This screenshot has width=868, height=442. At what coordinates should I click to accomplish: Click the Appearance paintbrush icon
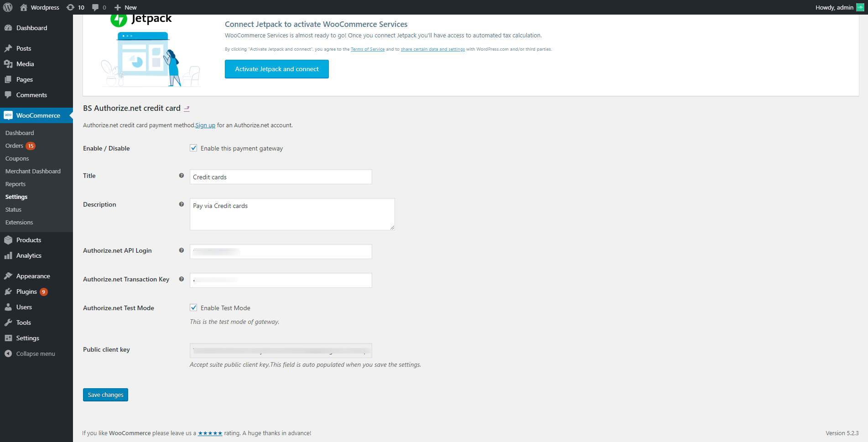pos(8,276)
